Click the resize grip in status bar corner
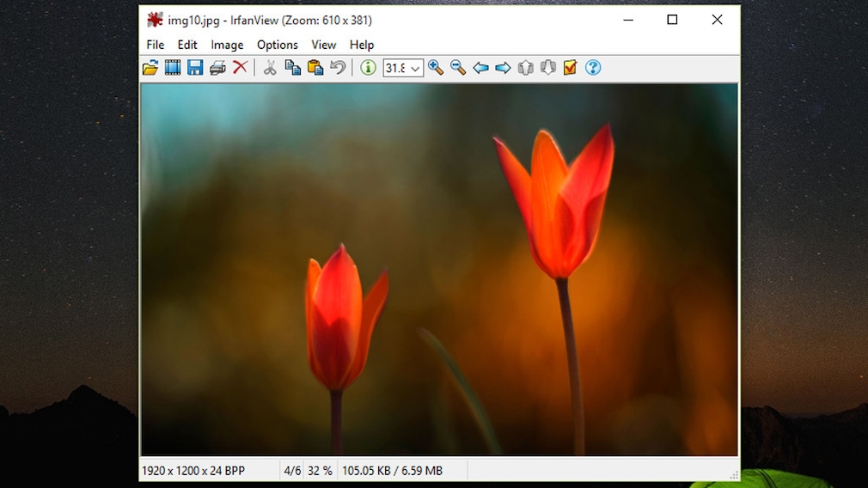This screenshot has width=868, height=488. point(733,475)
